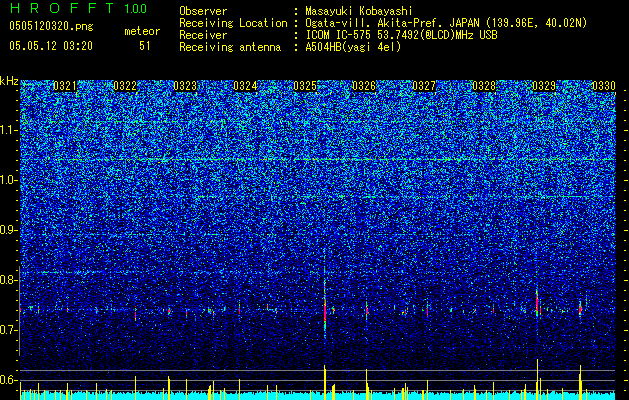Click the 0328 time marker

pos(484,86)
